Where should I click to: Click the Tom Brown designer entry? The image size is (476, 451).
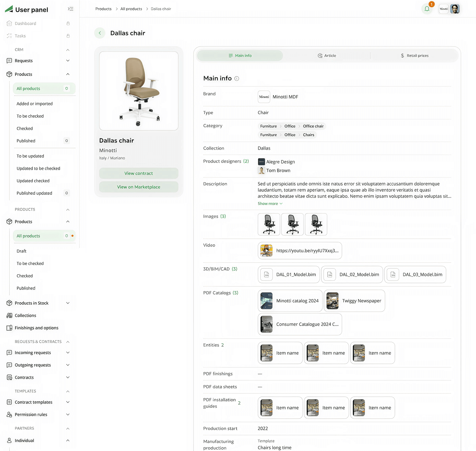coord(274,170)
